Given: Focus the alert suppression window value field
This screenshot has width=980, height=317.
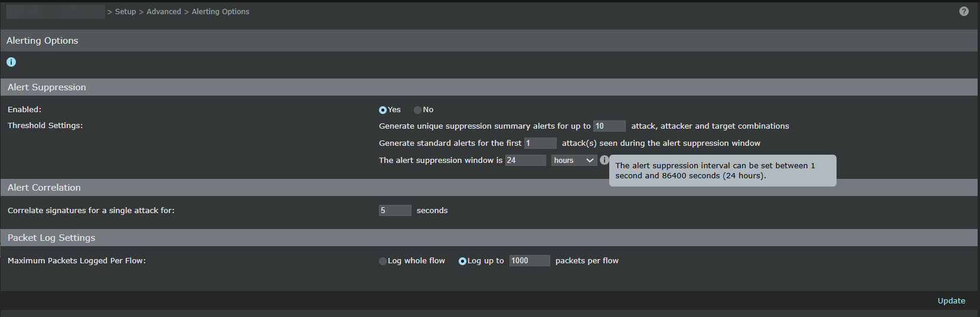Looking at the screenshot, I should coord(525,160).
